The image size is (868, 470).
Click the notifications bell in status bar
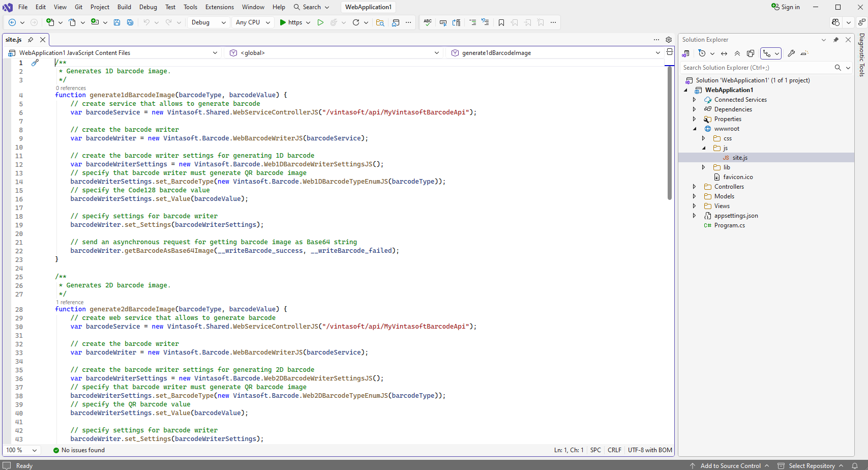[x=855, y=465]
